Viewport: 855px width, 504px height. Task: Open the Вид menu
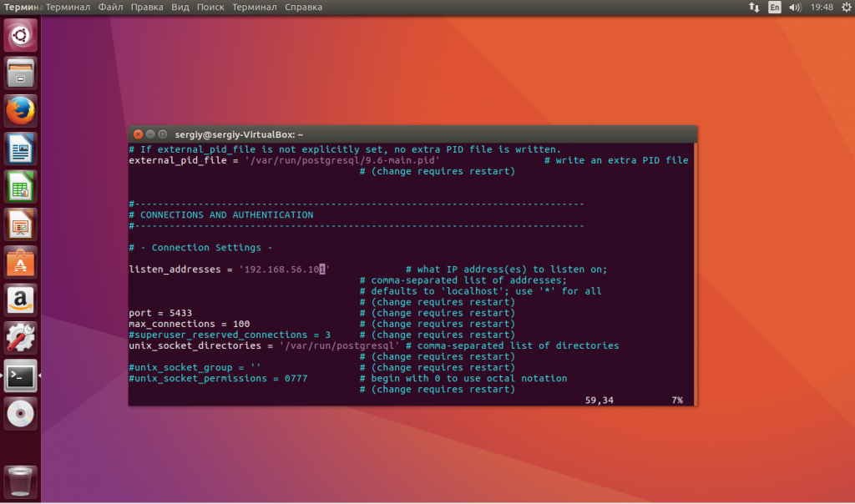click(180, 8)
